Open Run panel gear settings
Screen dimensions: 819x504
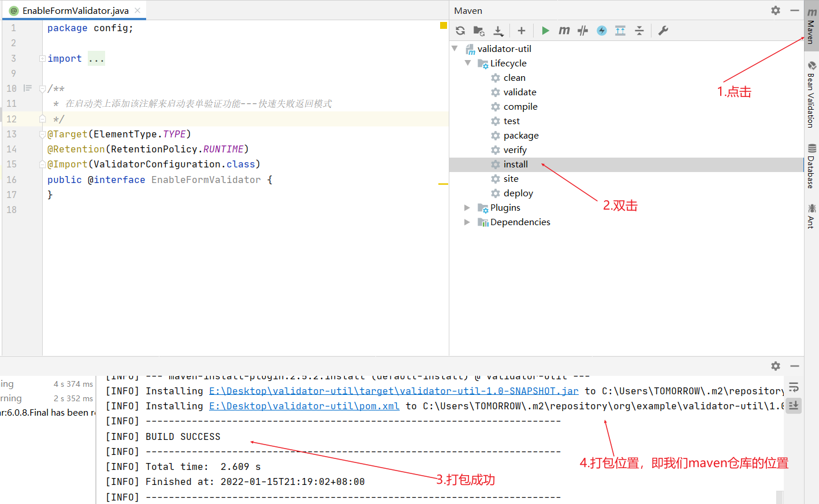(x=776, y=366)
